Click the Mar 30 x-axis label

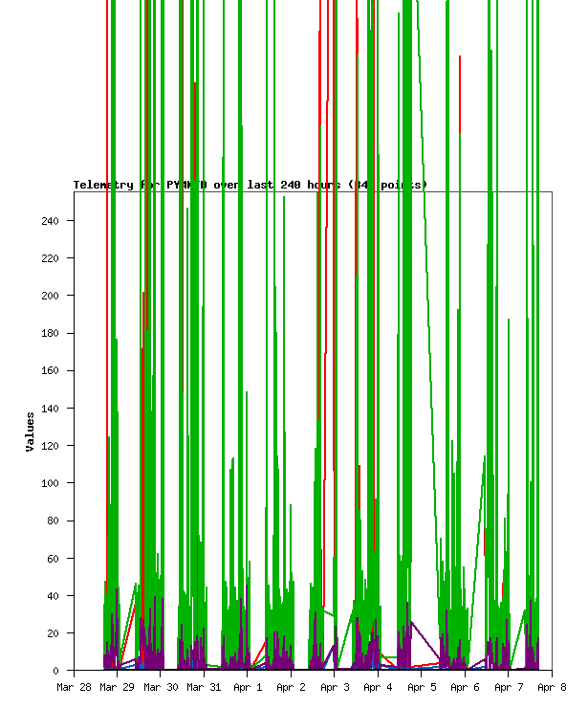(x=161, y=687)
